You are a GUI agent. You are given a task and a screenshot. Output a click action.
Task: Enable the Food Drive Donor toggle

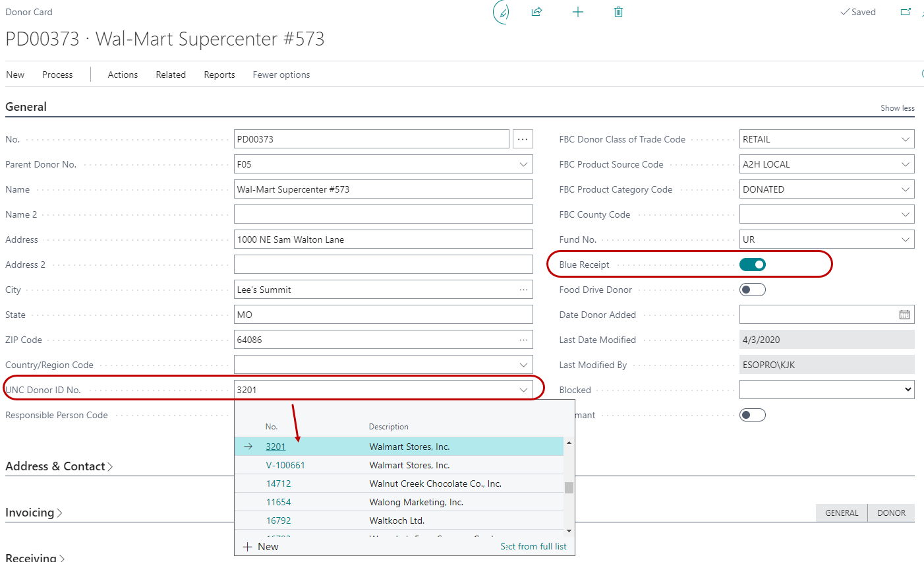752,290
